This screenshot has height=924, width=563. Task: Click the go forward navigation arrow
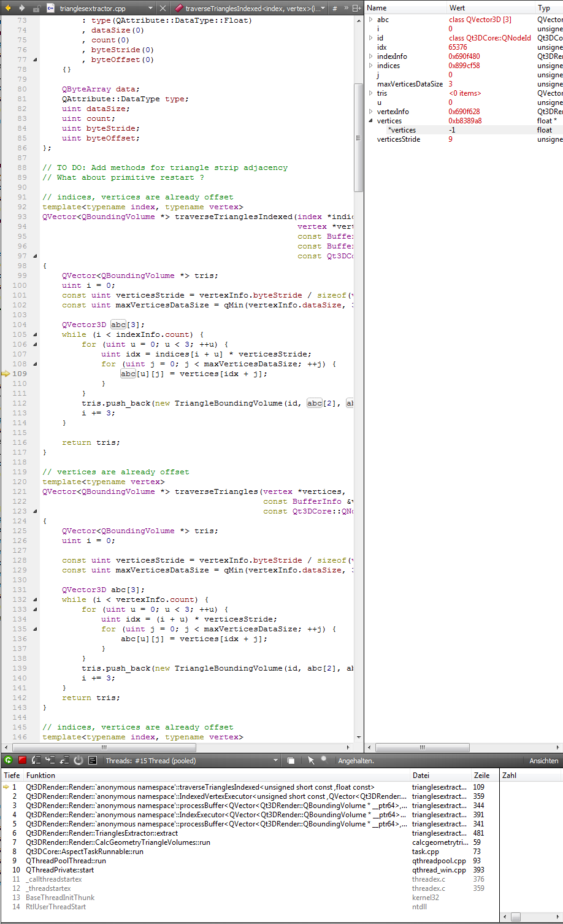point(22,8)
